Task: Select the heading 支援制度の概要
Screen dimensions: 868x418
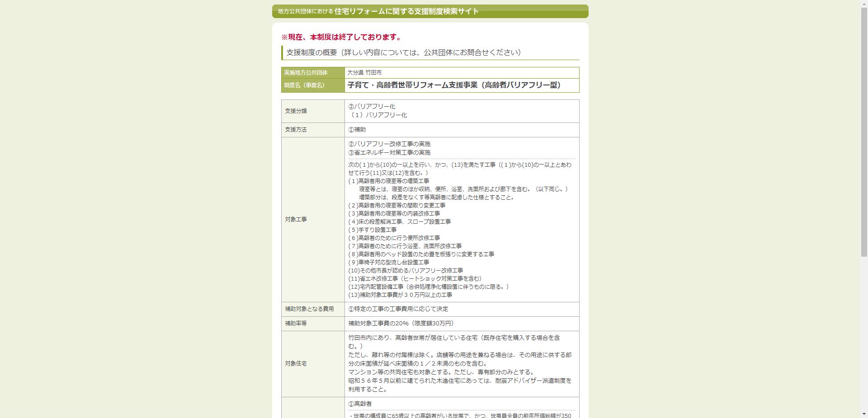Action: (402, 52)
